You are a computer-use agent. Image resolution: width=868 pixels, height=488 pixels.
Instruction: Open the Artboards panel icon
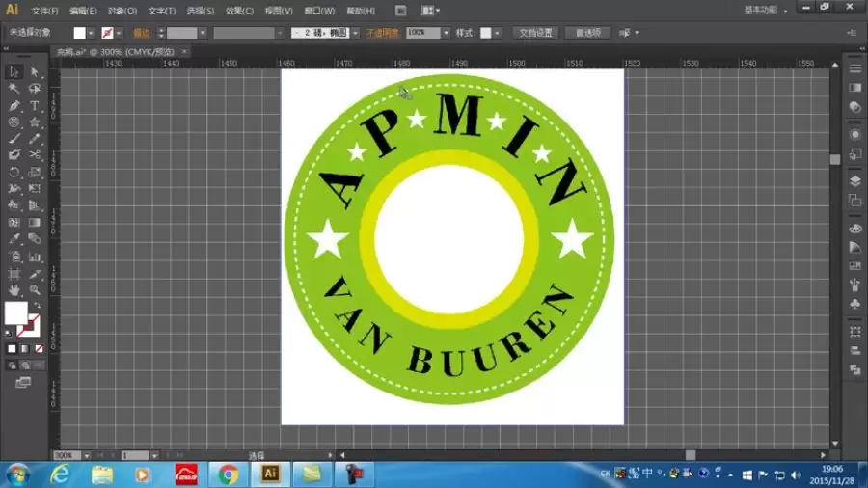click(854, 200)
